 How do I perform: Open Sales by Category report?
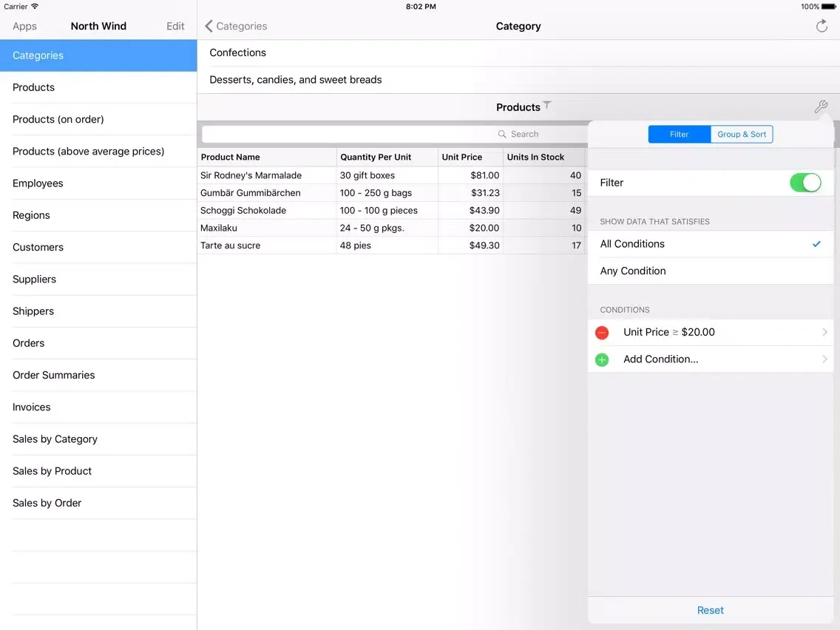pyautogui.click(x=98, y=438)
